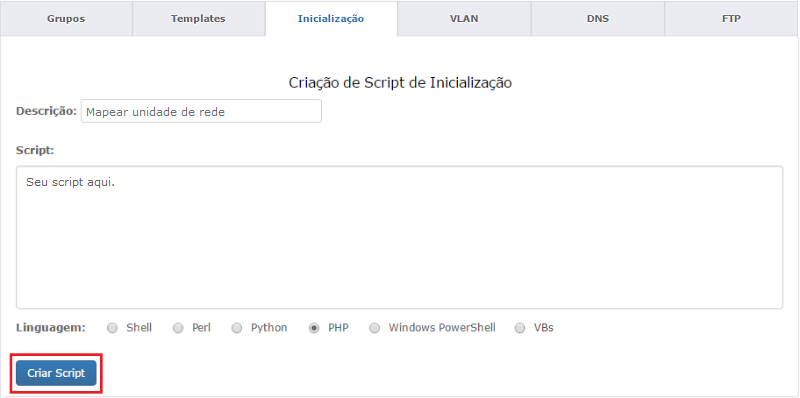
Task: Select the Shell language radio button
Action: pos(112,329)
